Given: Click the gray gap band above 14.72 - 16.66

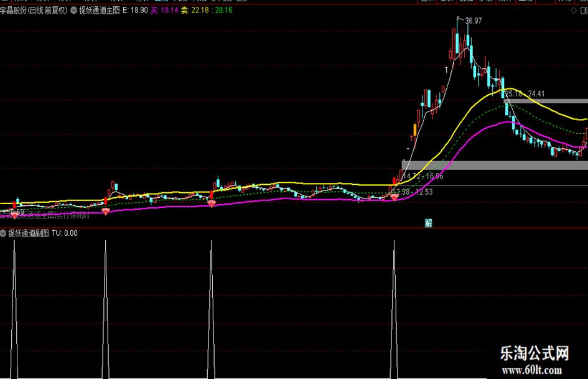Looking at the screenshot, I should click(x=495, y=165).
